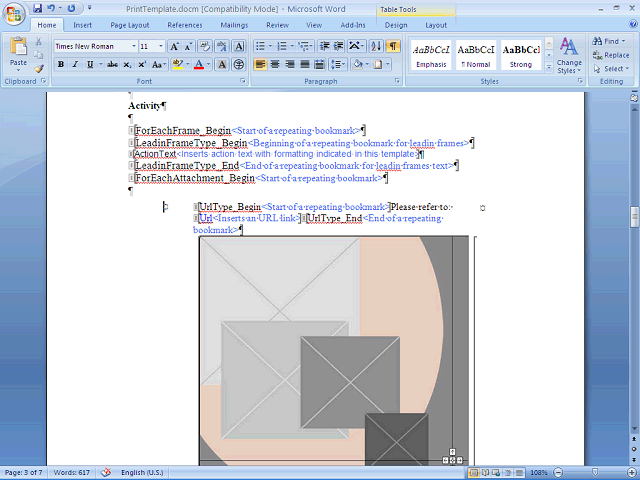Open the font name dropdown
The height and width of the screenshot is (480, 640).
(x=133, y=46)
